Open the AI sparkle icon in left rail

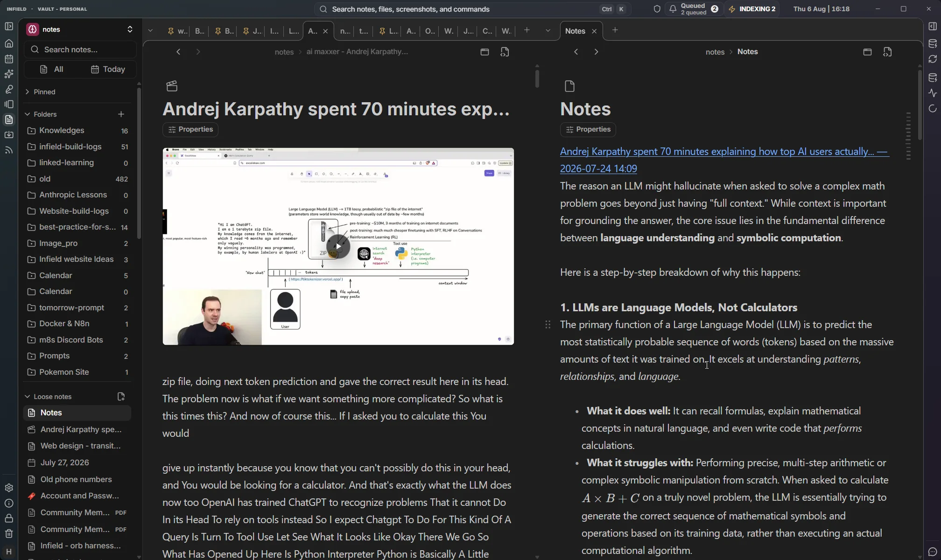[x=9, y=74]
